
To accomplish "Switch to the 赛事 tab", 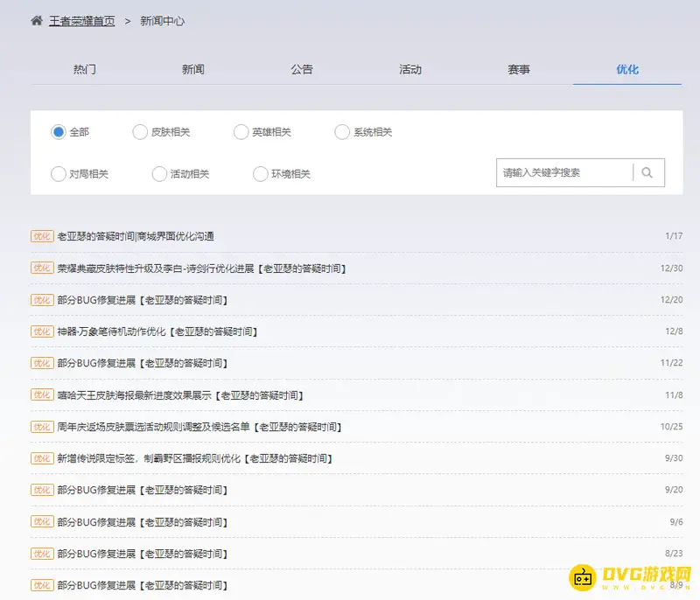I will (x=520, y=69).
